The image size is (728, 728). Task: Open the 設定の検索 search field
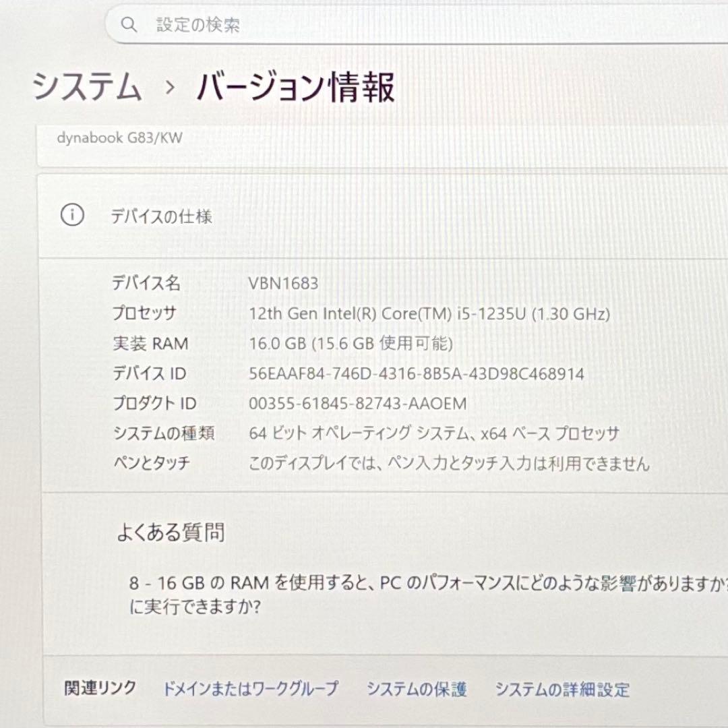337,24
